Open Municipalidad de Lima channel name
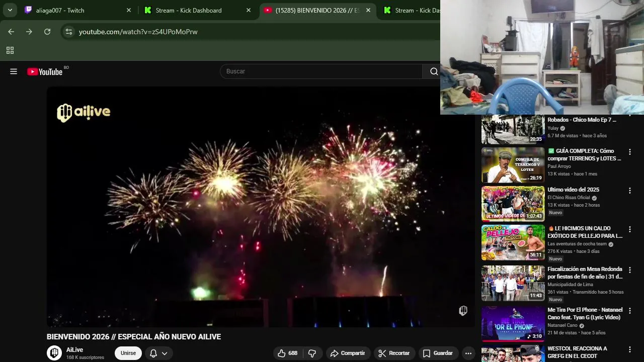Screen dimensions: 644x362 tap(570, 285)
